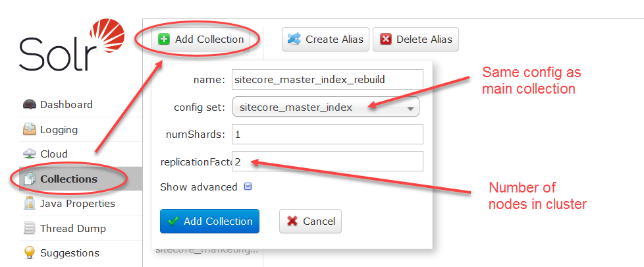Viewport: 644px width, 267px height.
Task: Click the Thread Dump stack icon
Action: (30, 228)
